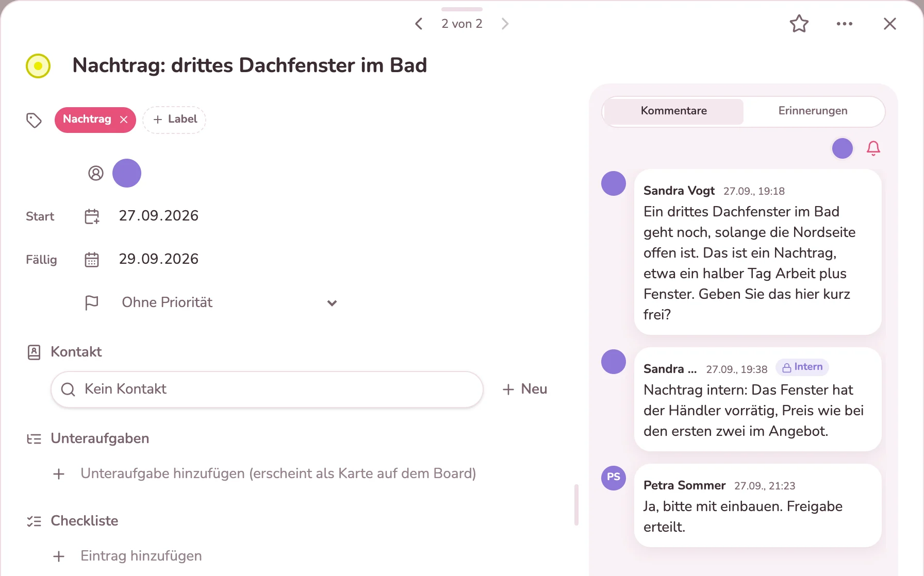This screenshot has height=576, width=924.
Task: Click Sandra Vogt's avatar on first comment
Action: pos(614,183)
